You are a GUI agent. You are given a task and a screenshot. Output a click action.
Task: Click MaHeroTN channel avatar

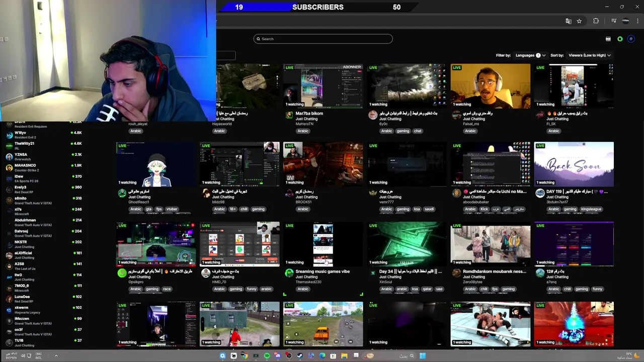[289, 115]
